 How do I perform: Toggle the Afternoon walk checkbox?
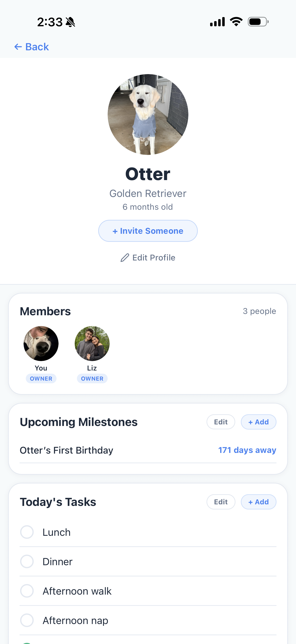coord(27,591)
